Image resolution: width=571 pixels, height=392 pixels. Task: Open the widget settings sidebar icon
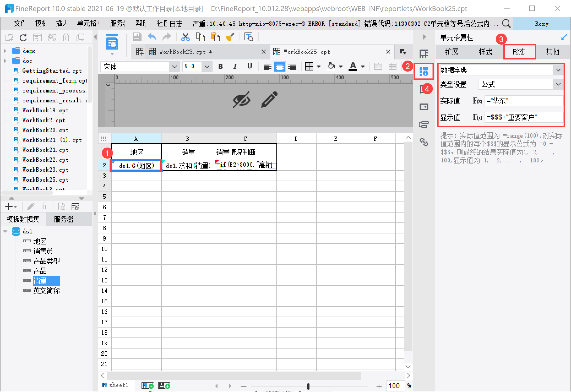424,107
